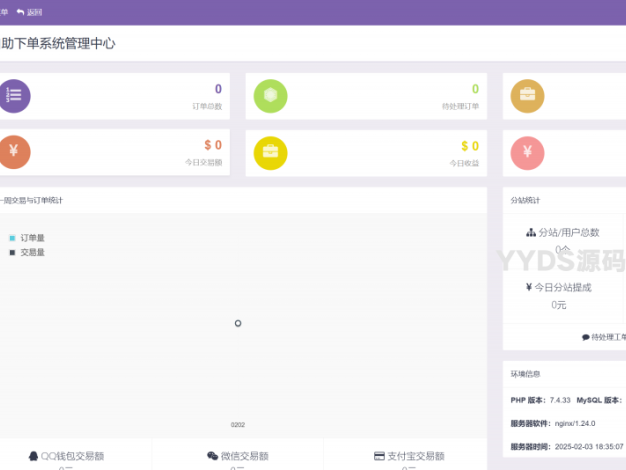
Task: Click the 0元 value under 今日分站提成
Action: [559, 305]
